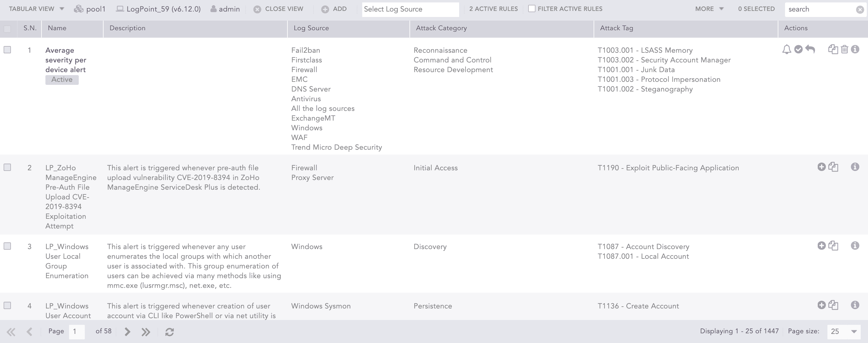The height and width of the screenshot is (343, 868).
Task: Click the Add button
Action: (x=334, y=9)
